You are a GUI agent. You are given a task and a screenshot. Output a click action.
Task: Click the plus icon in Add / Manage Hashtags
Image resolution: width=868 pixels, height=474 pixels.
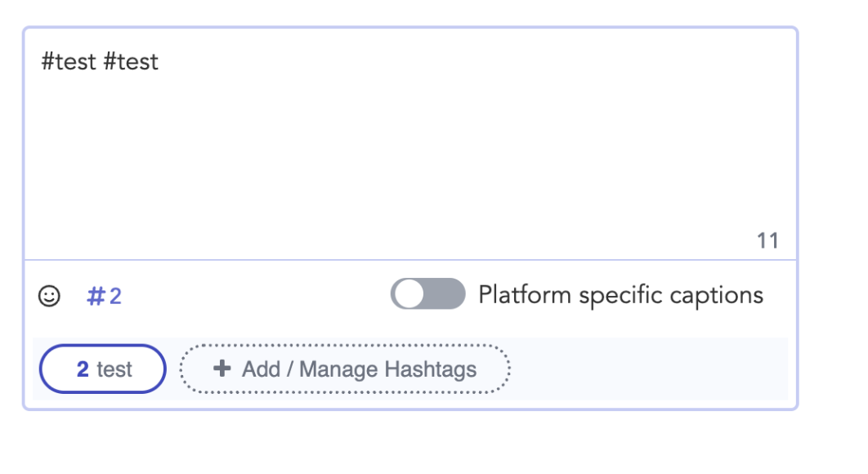[x=222, y=369]
